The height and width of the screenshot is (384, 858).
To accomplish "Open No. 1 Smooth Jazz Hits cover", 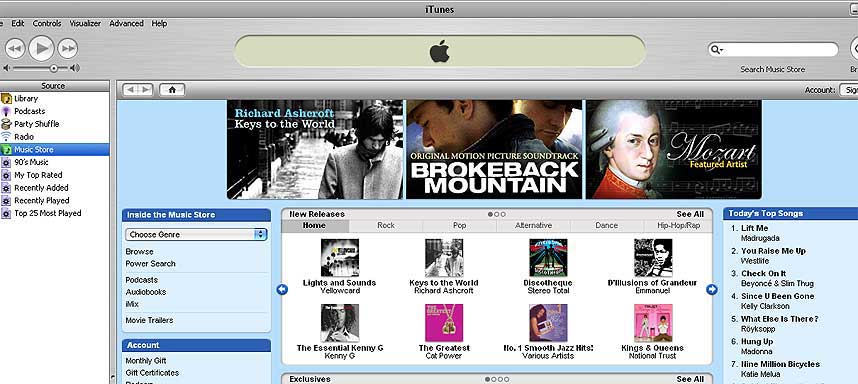I will click(x=548, y=323).
